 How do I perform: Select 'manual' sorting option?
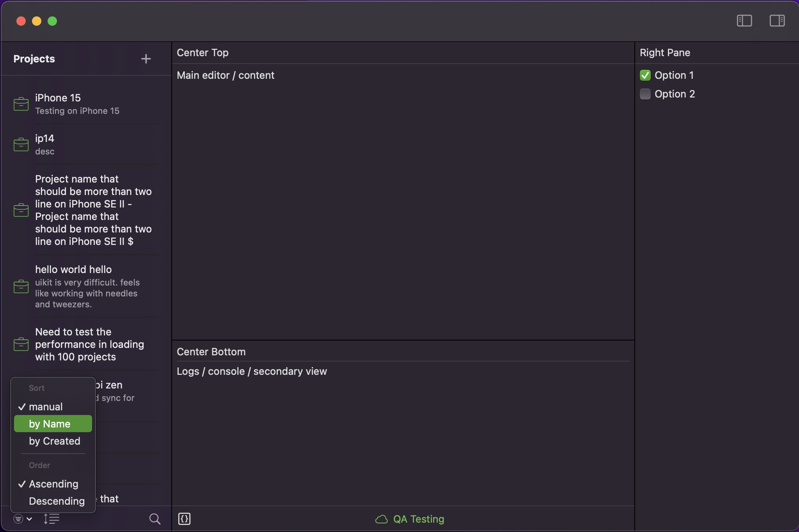coord(46,406)
